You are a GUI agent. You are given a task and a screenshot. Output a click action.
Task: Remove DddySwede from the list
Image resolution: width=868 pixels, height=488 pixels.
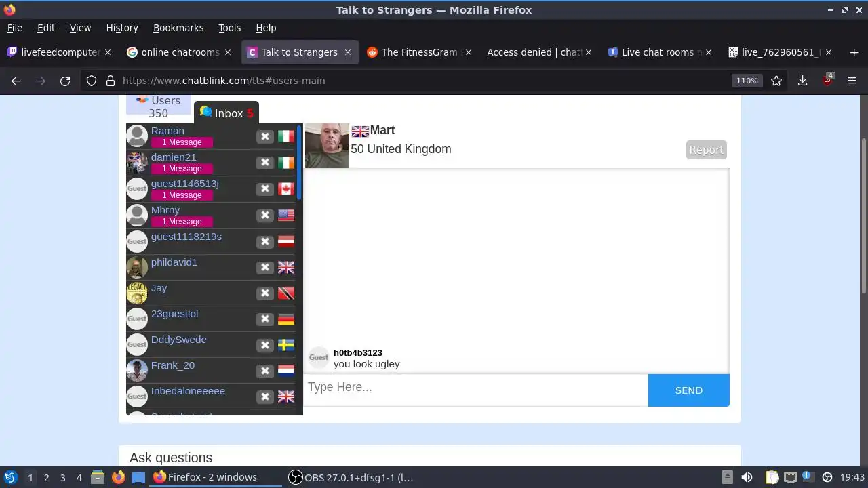(265, 345)
